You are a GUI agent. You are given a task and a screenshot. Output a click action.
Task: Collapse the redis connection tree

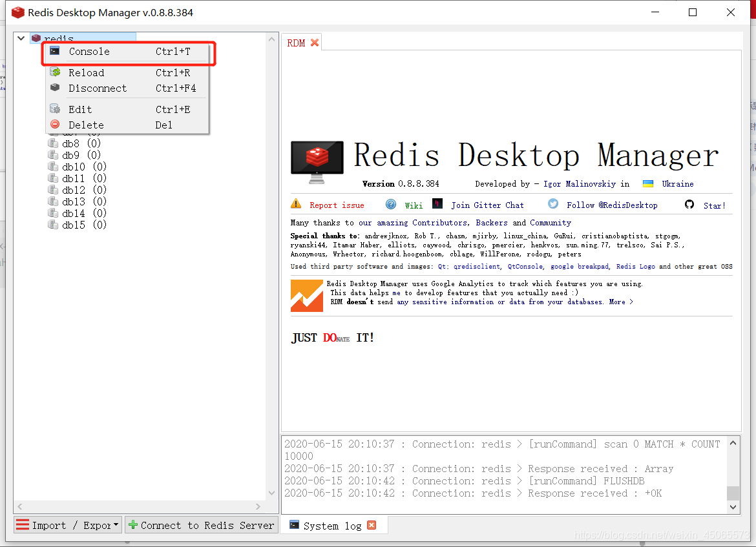(x=21, y=38)
